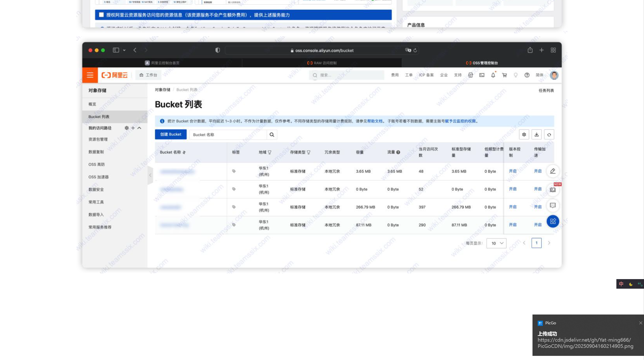Click the search magnifier beside Bucket name field
Viewport: 644px width, 360px height.
tap(272, 135)
